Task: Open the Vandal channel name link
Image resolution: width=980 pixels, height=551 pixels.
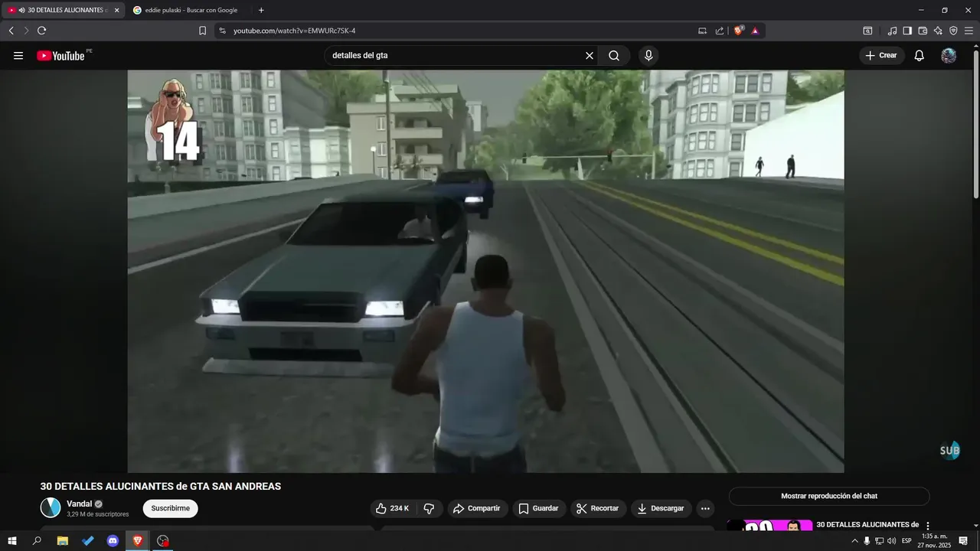Action: pos(79,504)
